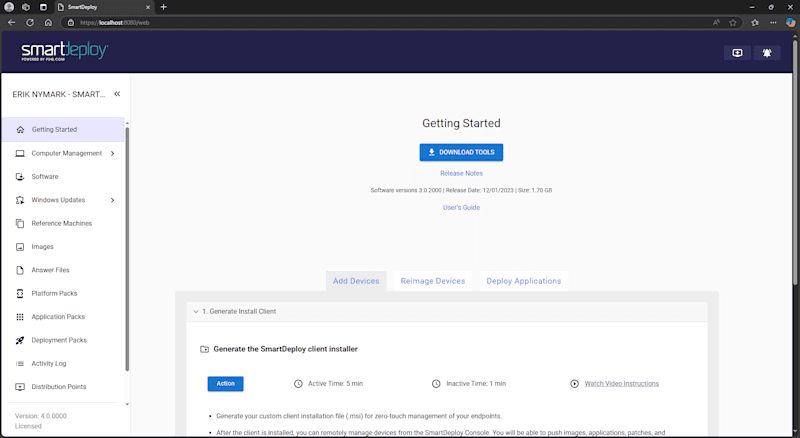Collapse the sidebar with double chevron
The width and height of the screenshot is (800, 438).
click(x=117, y=94)
